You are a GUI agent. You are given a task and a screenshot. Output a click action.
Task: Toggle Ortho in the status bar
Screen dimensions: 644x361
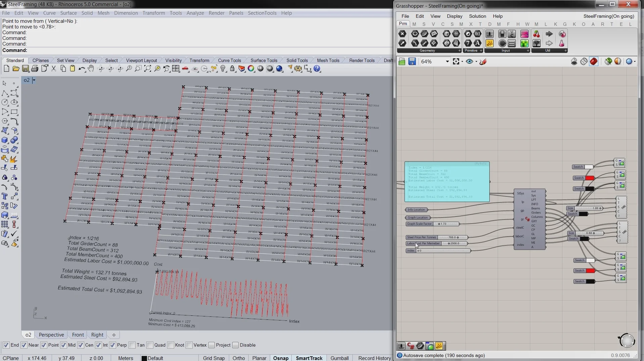point(239,358)
